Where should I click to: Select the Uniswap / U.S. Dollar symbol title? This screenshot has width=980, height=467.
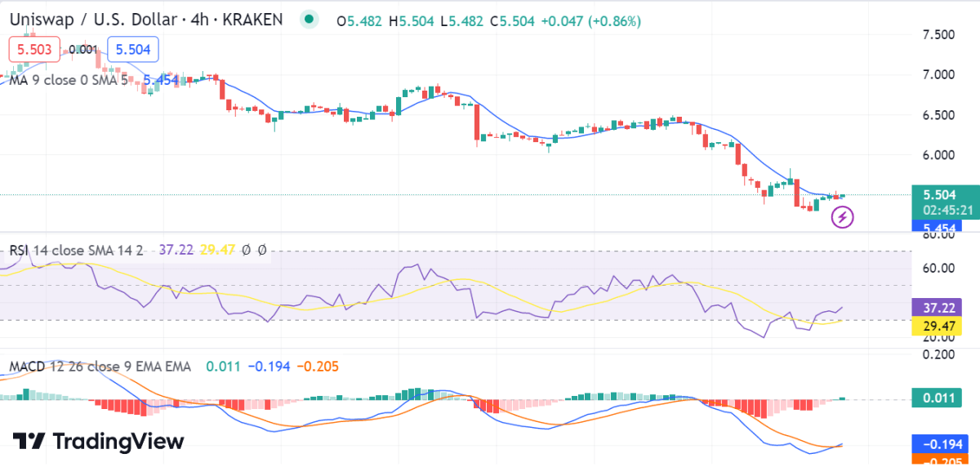point(147,20)
